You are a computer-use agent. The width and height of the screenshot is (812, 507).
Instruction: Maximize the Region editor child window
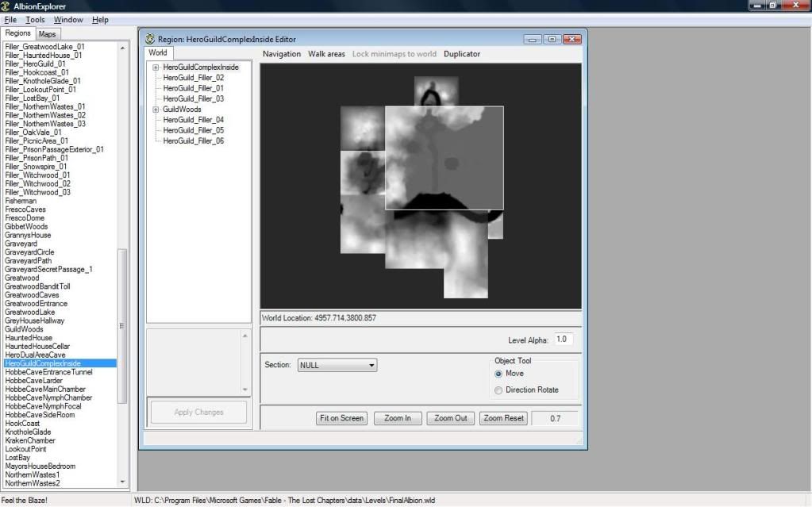click(552, 40)
